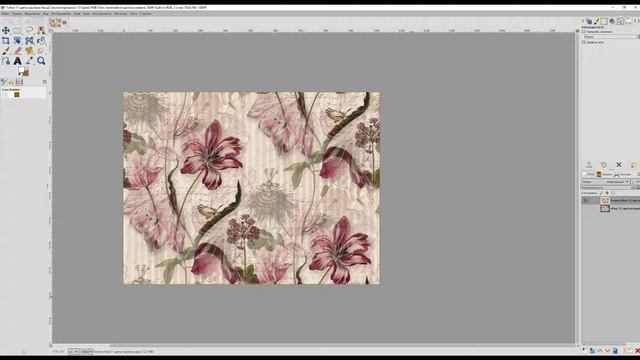Select the Text tool
640x360 pixels.
coord(18,61)
